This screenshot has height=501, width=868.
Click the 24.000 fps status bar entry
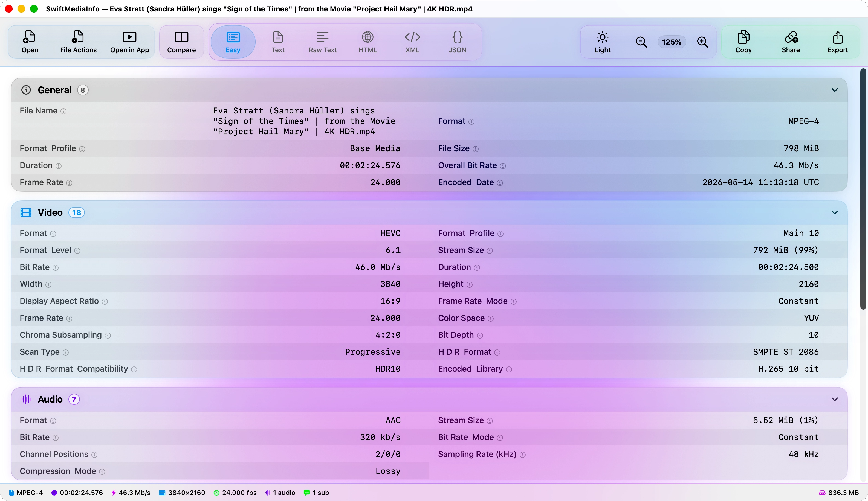pyautogui.click(x=235, y=493)
